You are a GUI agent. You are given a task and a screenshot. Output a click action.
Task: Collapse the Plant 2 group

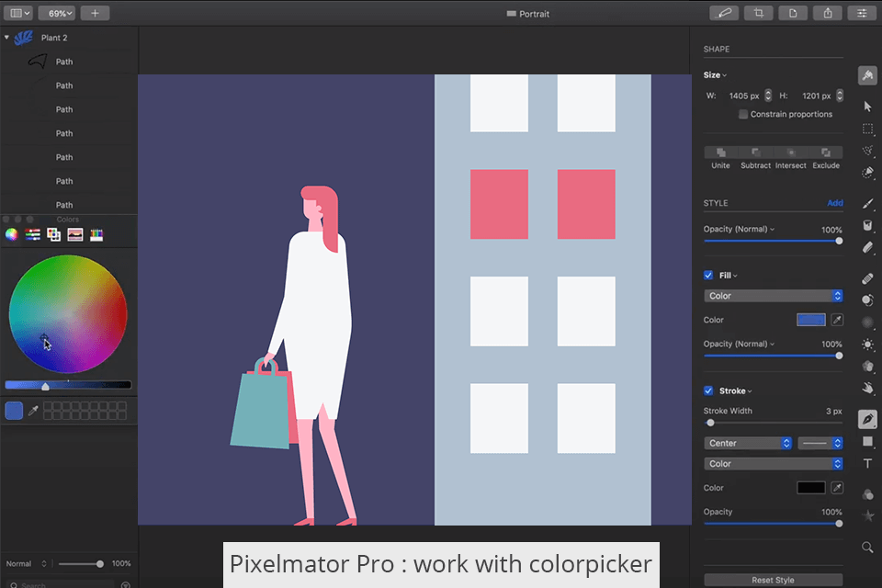tap(6, 37)
